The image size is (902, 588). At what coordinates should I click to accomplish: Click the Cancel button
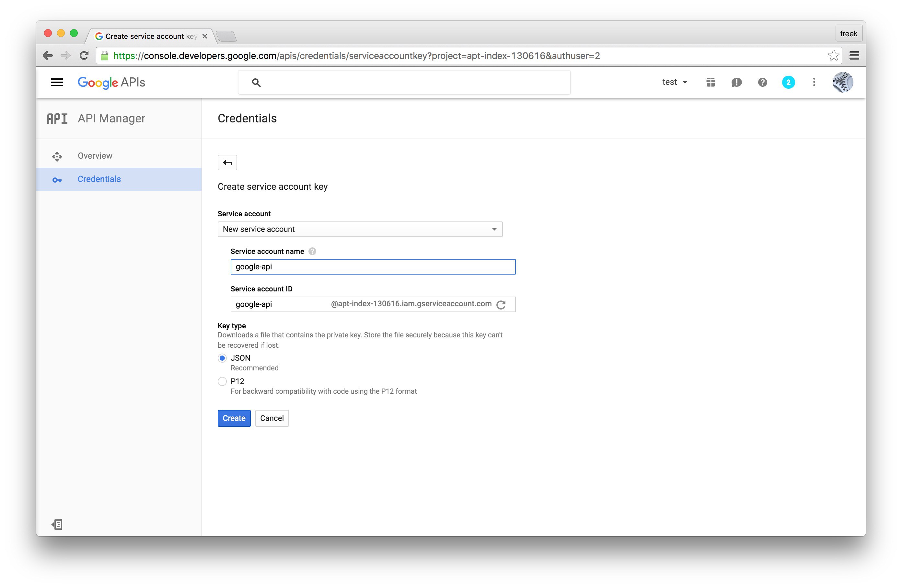[272, 418]
